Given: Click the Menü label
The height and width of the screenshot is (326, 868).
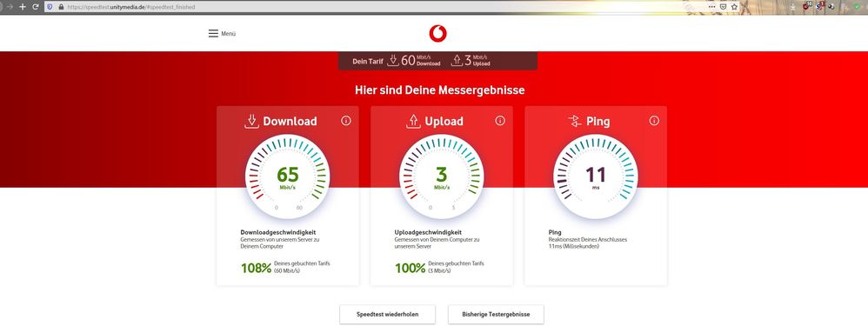Looking at the screenshot, I should pos(229,34).
